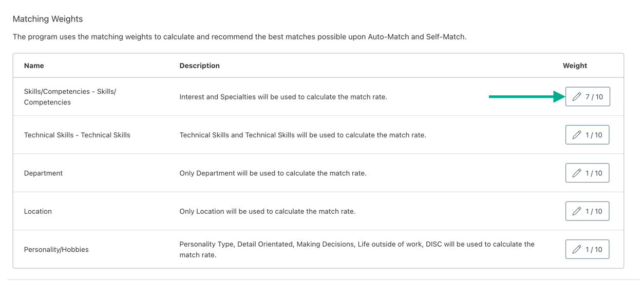The image size is (644, 281).
Task: Select the Personality/Hobbies row name
Action: point(56,250)
